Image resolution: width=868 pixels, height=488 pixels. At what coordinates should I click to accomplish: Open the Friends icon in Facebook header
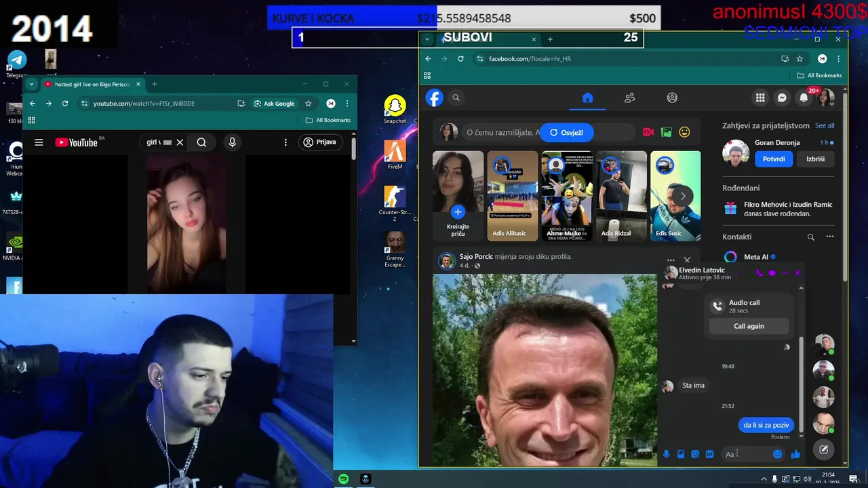630,98
